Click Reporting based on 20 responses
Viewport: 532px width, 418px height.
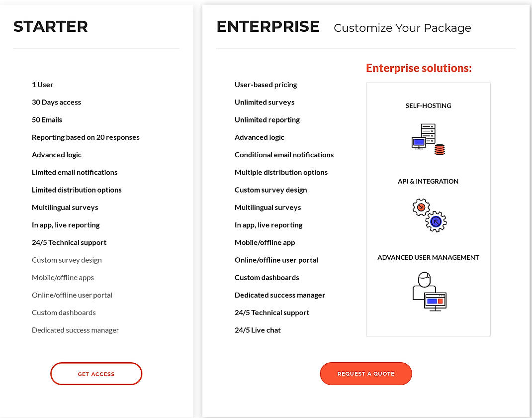coord(86,137)
